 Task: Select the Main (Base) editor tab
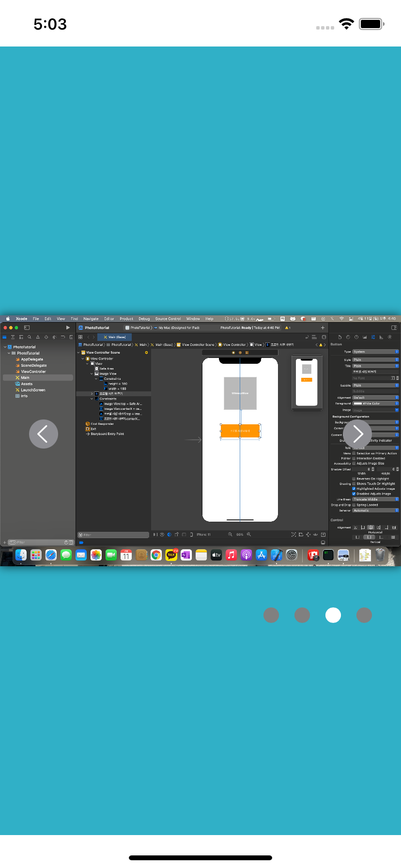click(x=115, y=337)
